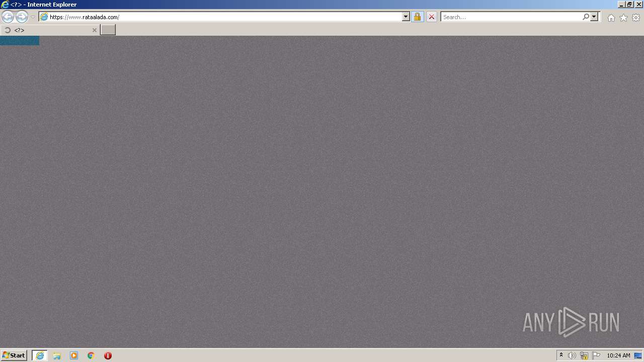This screenshot has height=362, width=644.
Task: Switch to Internet Explorer taskbar button
Action: point(40,355)
